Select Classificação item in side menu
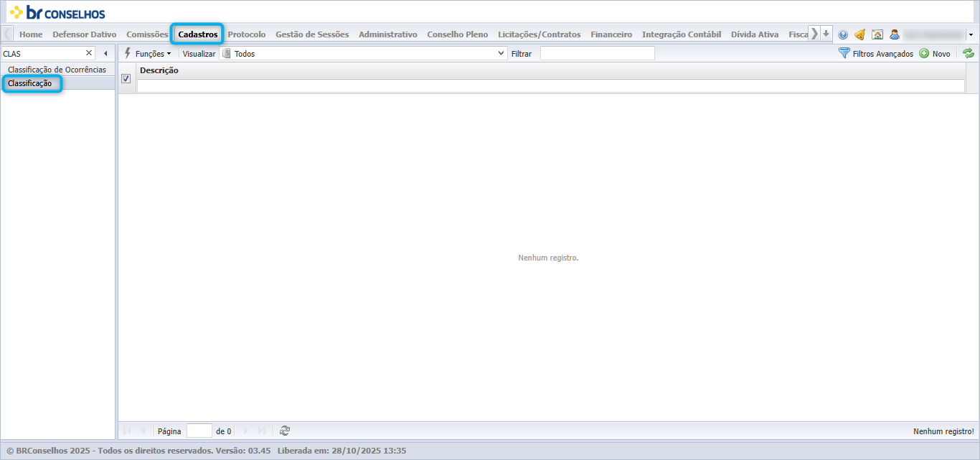 tap(57, 83)
